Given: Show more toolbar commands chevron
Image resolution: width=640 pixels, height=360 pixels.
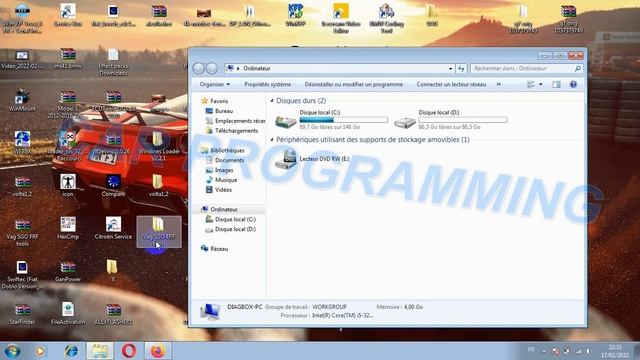Looking at the screenshot, I should tap(498, 84).
